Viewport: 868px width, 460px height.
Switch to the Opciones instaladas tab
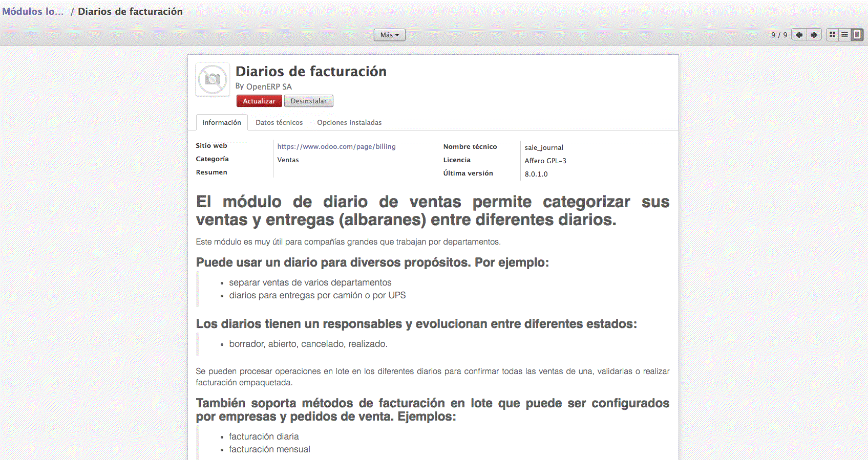pyautogui.click(x=349, y=122)
